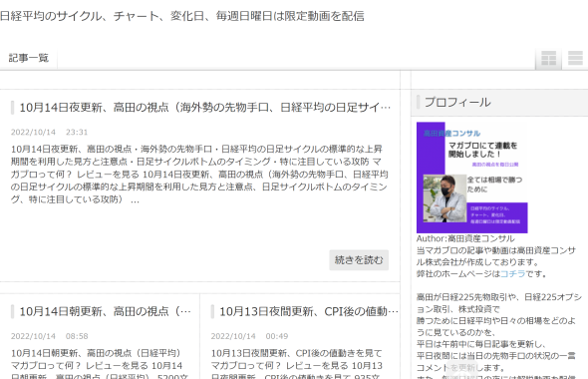588x379 pixels.
Task: Click the コチラ homepage link
Action: click(x=512, y=274)
